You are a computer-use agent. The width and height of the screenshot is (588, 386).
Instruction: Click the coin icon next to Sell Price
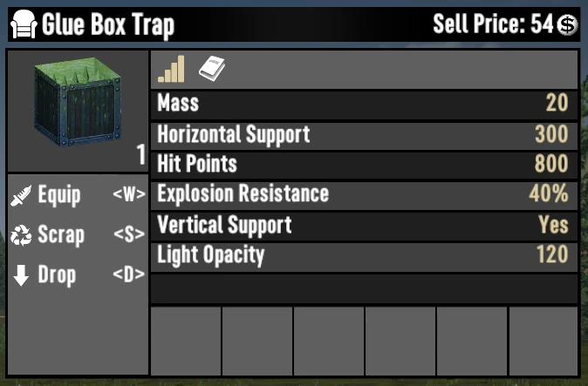point(567,25)
